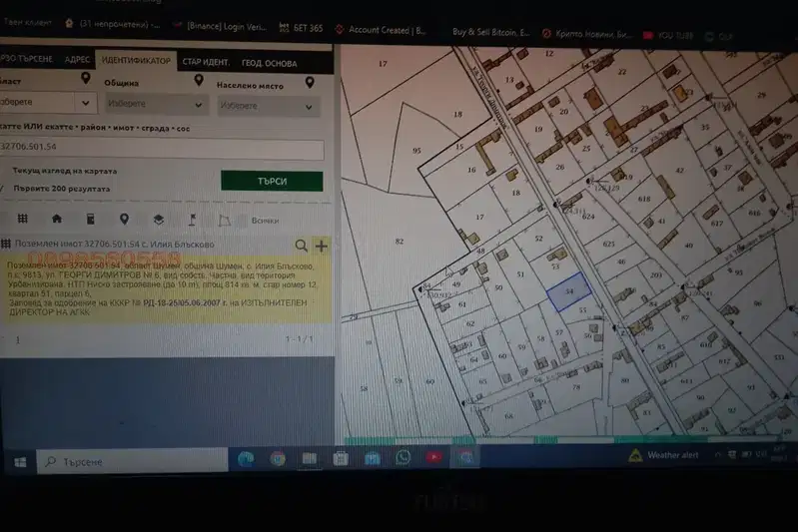
Task: Click the flag filter icon
Action: (192, 220)
